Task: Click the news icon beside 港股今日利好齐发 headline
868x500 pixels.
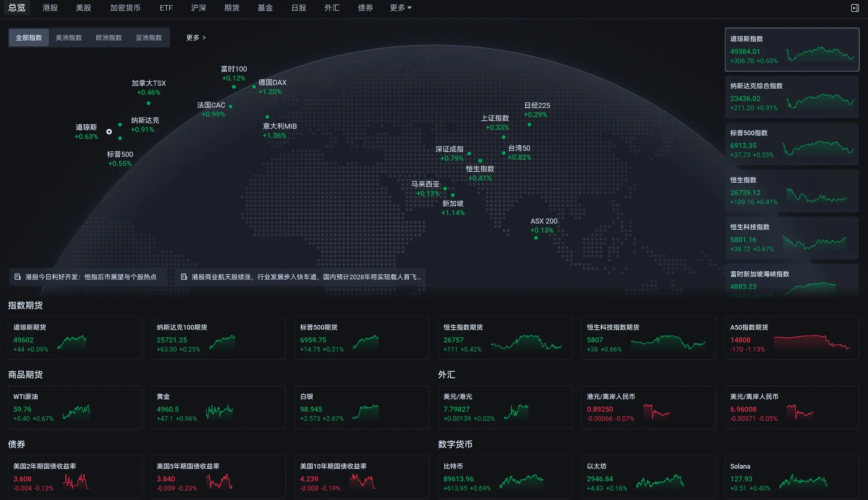Action: [x=18, y=277]
